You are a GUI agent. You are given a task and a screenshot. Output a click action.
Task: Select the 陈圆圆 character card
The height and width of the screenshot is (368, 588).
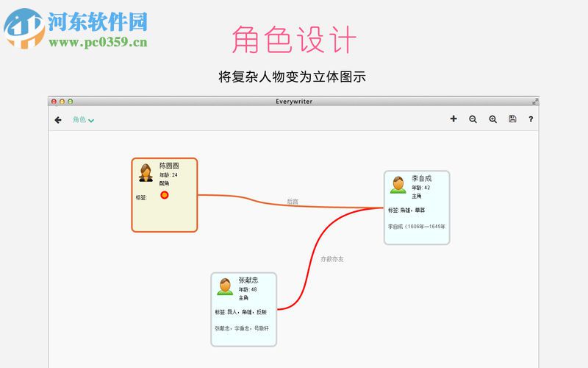(165, 195)
